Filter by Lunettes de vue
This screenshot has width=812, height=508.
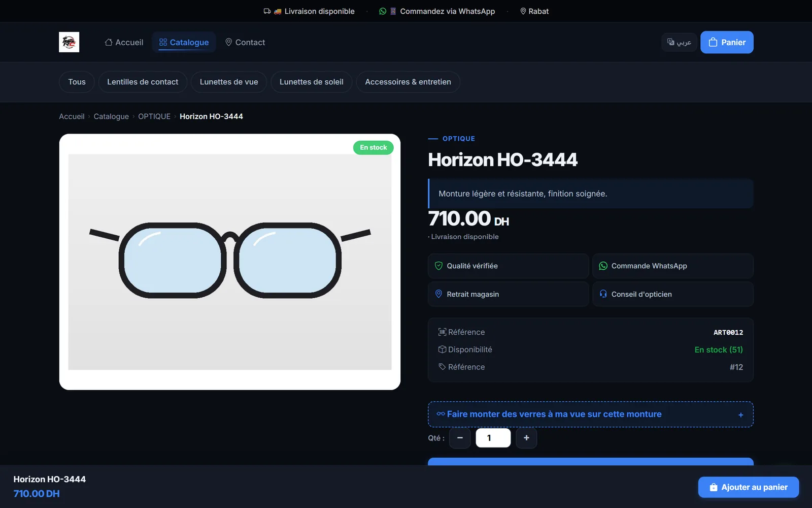click(229, 82)
